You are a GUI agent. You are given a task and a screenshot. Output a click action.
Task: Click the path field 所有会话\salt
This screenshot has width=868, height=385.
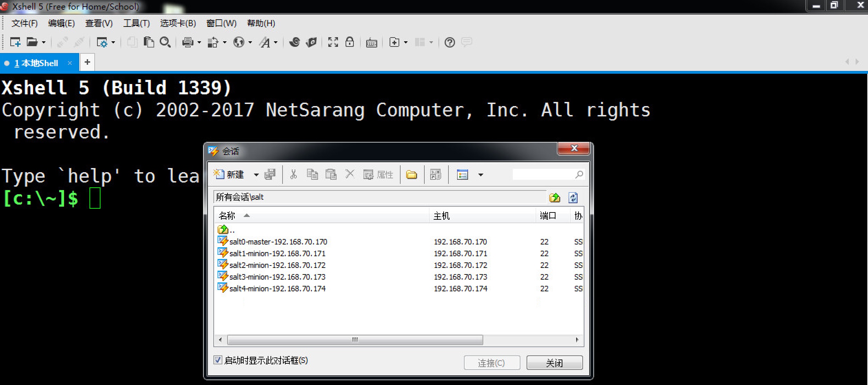380,197
